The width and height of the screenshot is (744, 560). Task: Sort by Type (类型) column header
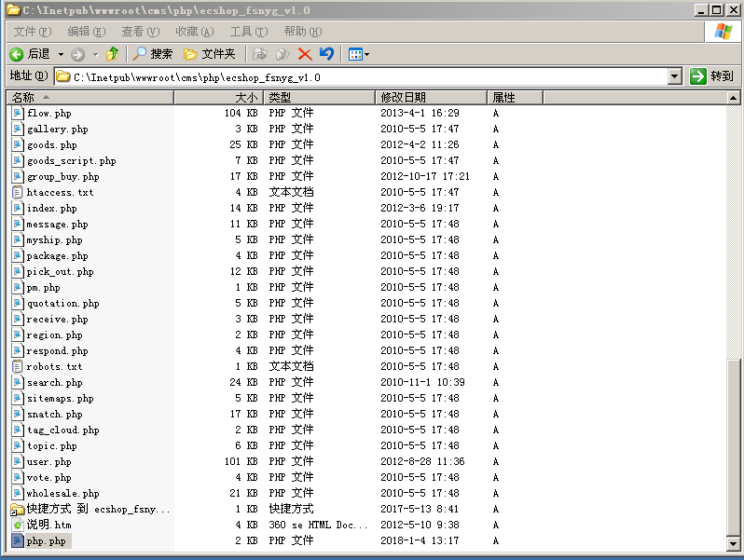(320, 98)
